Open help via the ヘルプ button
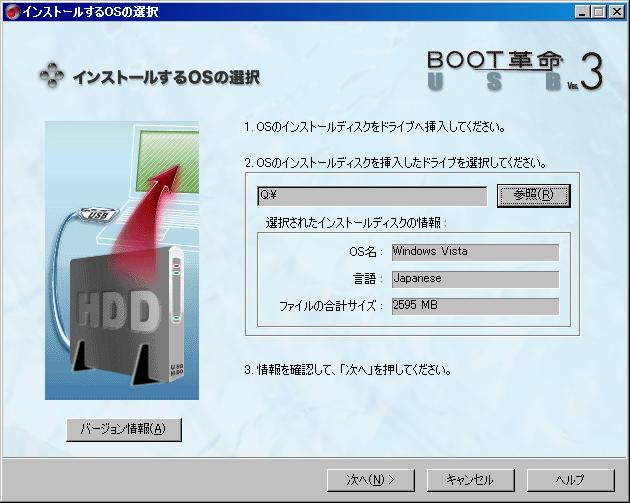Screen dimensions: 630x503 point(571,480)
